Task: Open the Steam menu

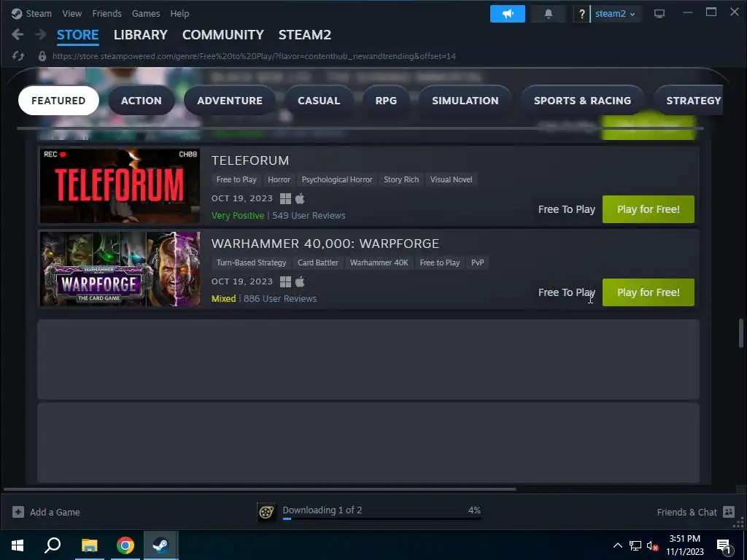Action: 39,14
